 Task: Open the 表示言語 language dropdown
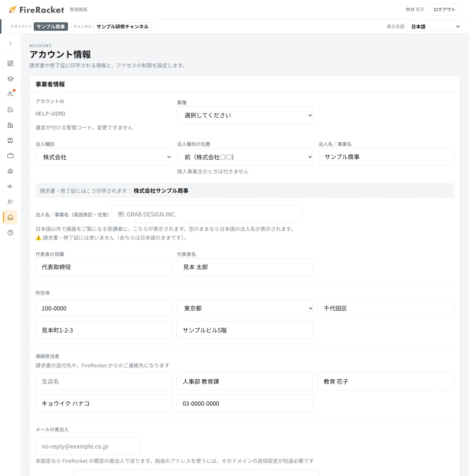click(x=433, y=27)
